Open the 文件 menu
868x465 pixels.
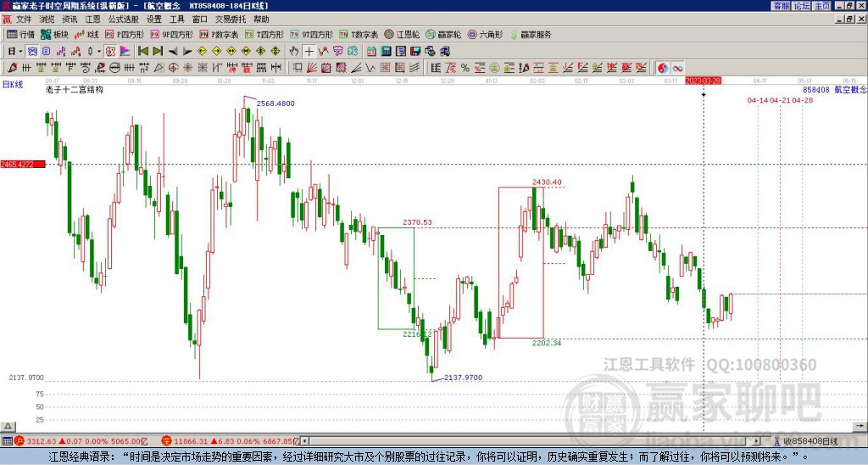[x=24, y=20]
